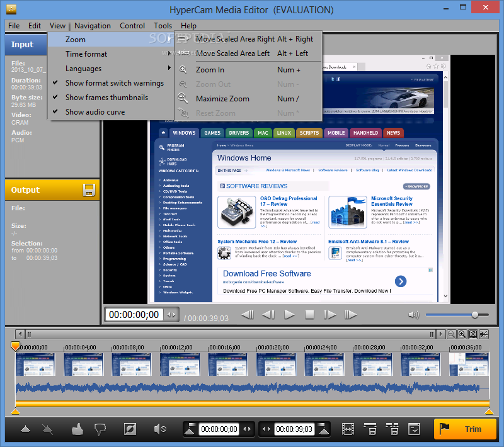Toggle Show format switch warnings

click(x=111, y=83)
